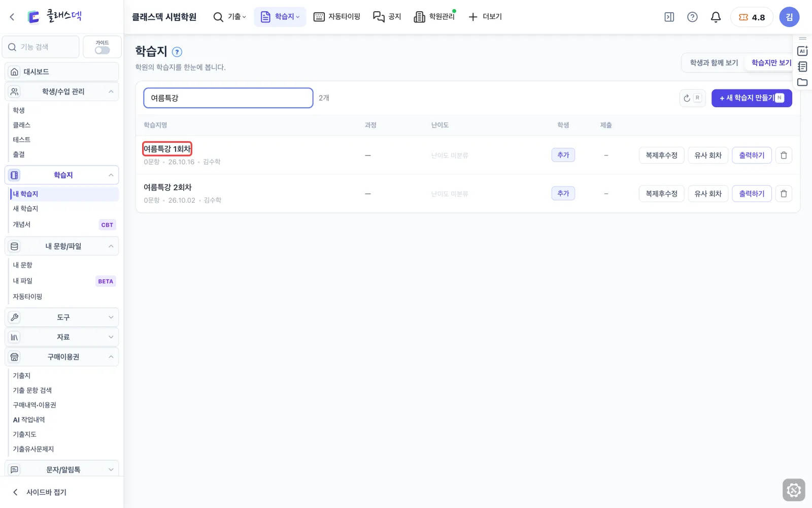Image resolution: width=812 pixels, height=508 pixels.
Task: Open 더보기 in the top navigation
Action: point(485,17)
